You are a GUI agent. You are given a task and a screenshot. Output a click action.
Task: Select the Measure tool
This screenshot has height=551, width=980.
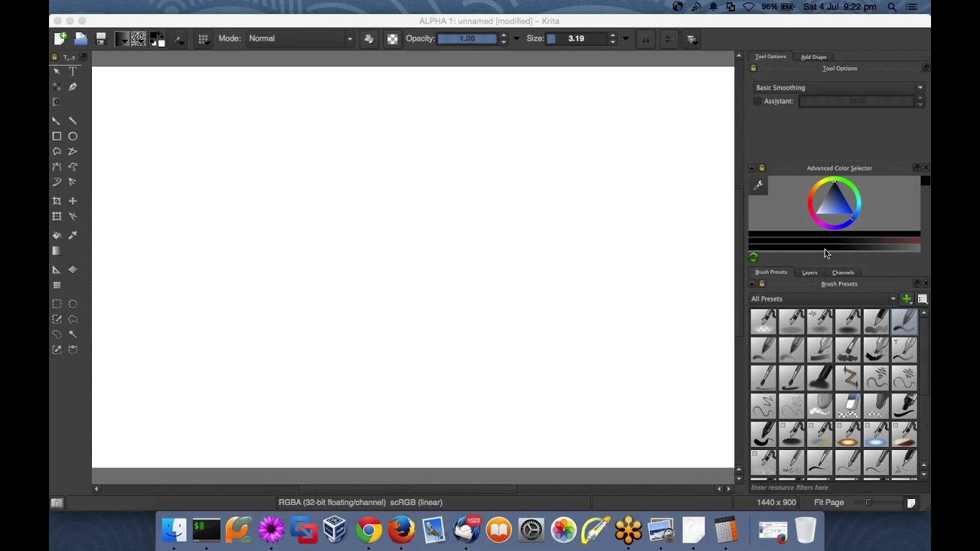point(57,270)
